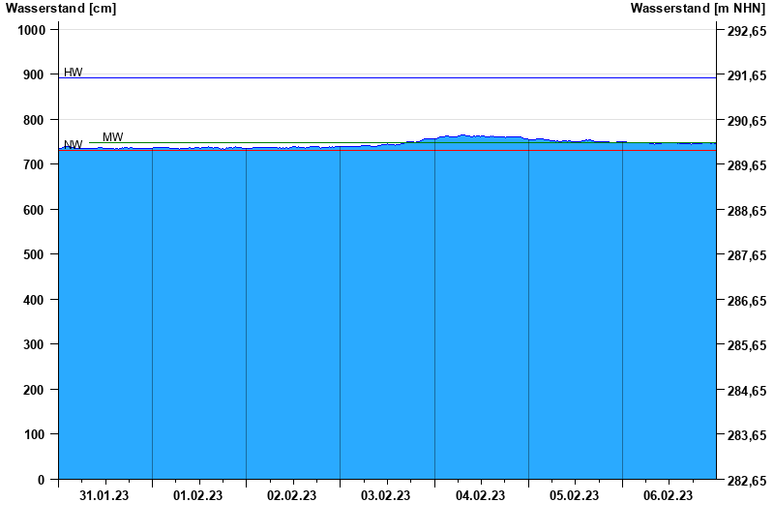This screenshot has height=532, width=774.
Task: Click the HW high-water label
Action: pyautogui.click(x=74, y=73)
